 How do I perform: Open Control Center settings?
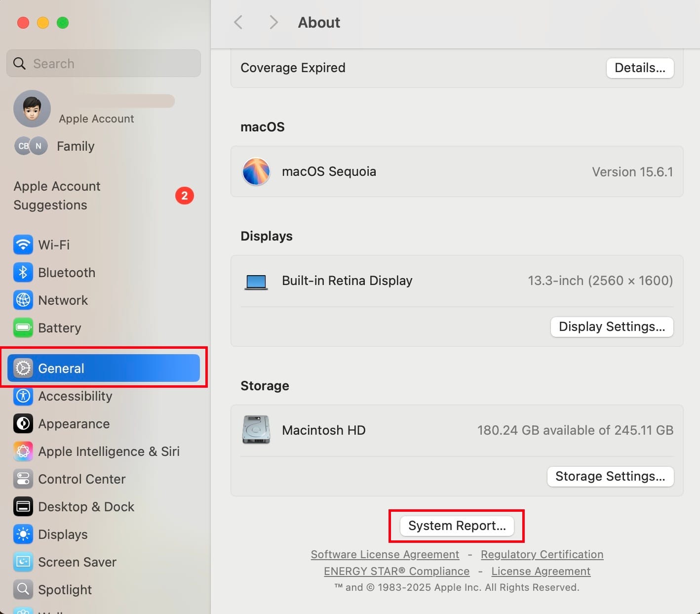[81, 479]
